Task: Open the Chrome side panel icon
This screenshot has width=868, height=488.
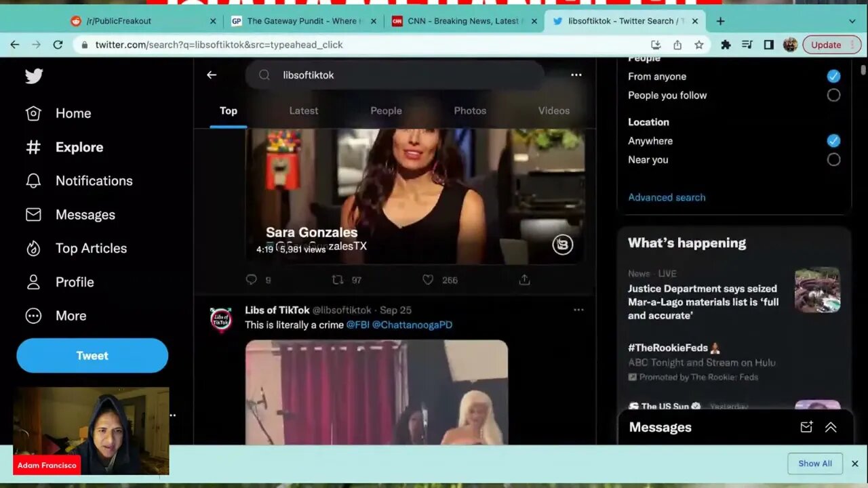Action: click(x=768, y=45)
